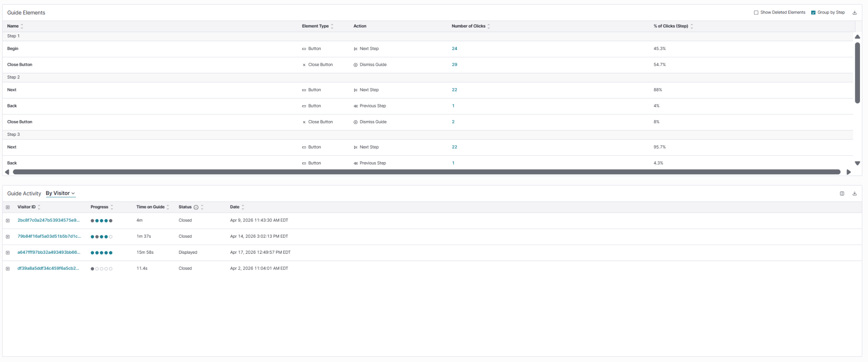The image size is (868, 362).
Task: Open the By Visitor dropdown
Action: click(60, 193)
